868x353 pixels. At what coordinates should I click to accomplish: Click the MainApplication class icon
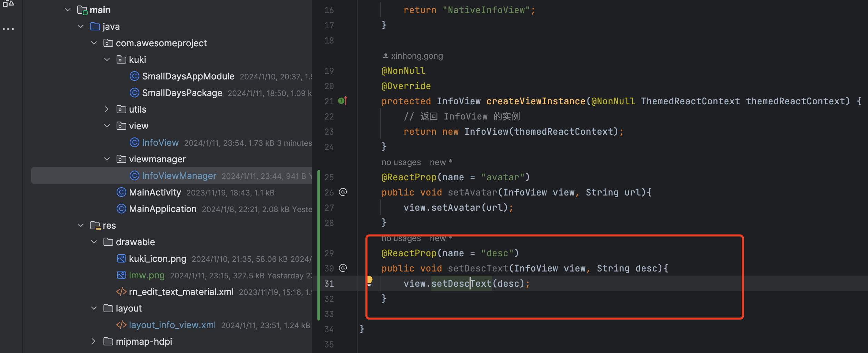[x=121, y=209]
